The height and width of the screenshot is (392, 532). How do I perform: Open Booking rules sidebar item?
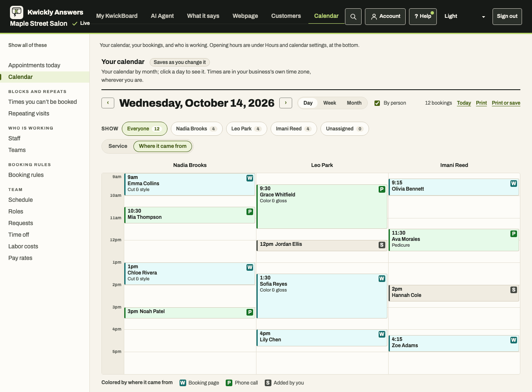click(44, 175)
